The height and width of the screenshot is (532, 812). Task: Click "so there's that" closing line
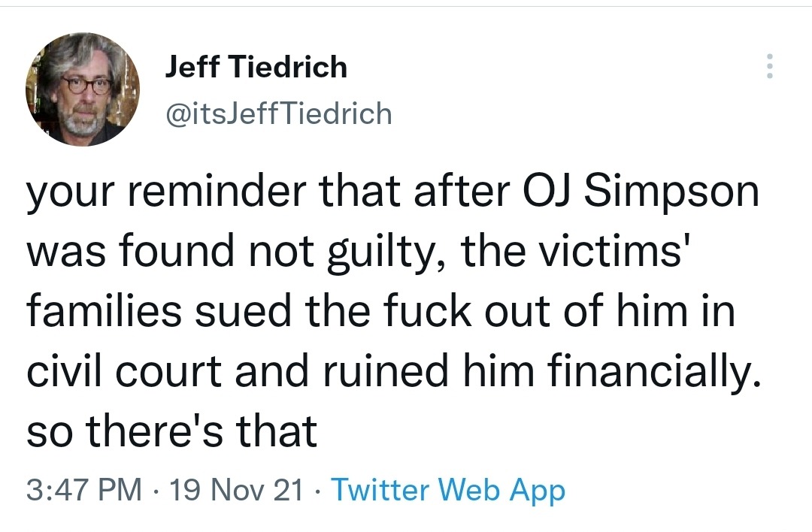(x=171, y=432)
